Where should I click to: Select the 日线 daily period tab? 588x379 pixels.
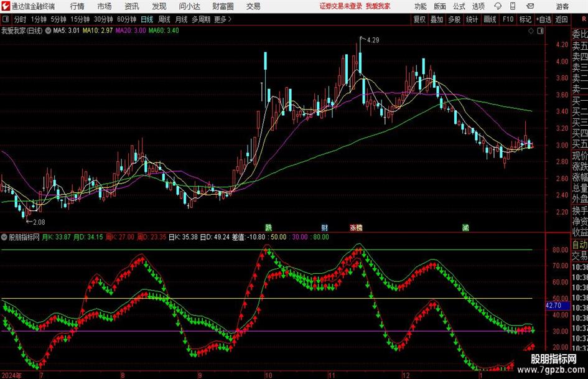147,19
